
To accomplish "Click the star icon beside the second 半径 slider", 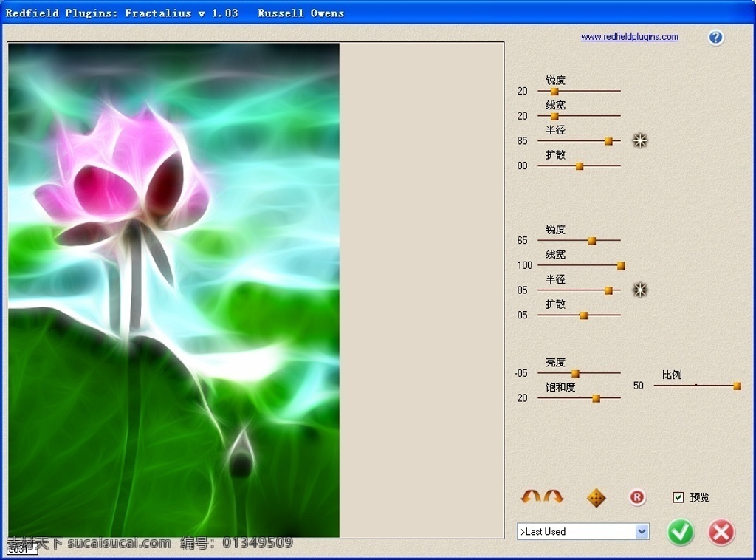I will 640,290.
